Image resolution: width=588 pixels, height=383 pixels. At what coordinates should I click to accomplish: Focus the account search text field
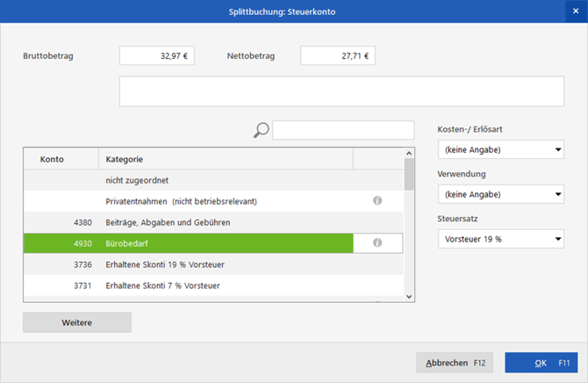(343, 131)
